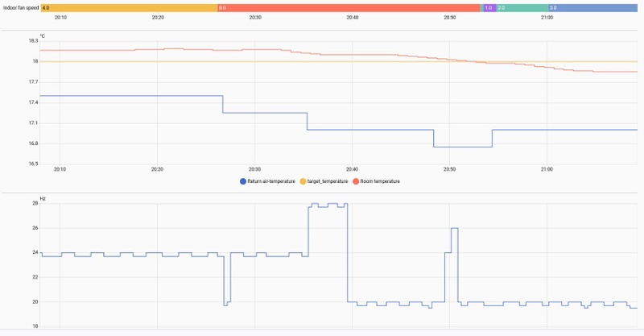The image size is (644, 336).
Task: Click 20:20 on the temperature chart x-axis
Action: pyautogui.click(x=157, y=169)
